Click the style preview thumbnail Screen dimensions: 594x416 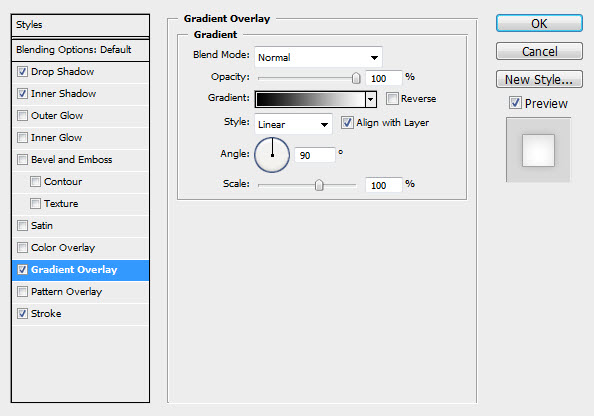[x=538, y=150]
